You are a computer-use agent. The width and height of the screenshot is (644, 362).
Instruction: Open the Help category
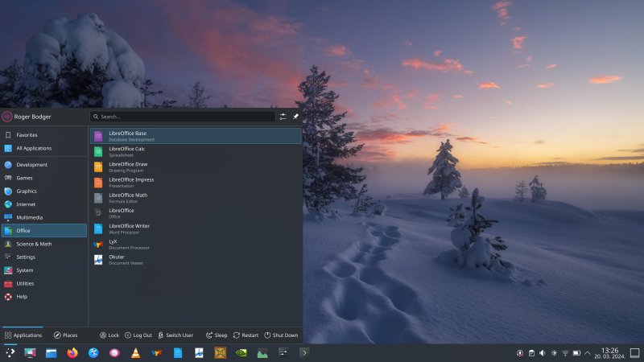[44, 296]
